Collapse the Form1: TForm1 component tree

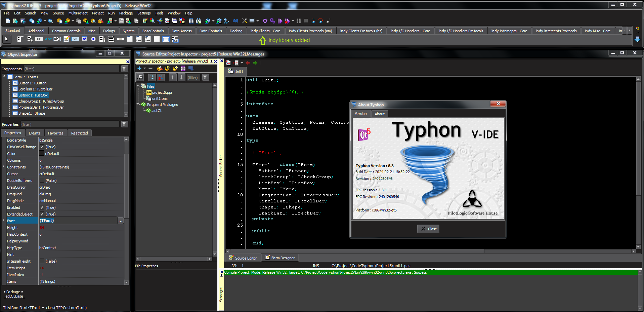[x=4, y=77]
